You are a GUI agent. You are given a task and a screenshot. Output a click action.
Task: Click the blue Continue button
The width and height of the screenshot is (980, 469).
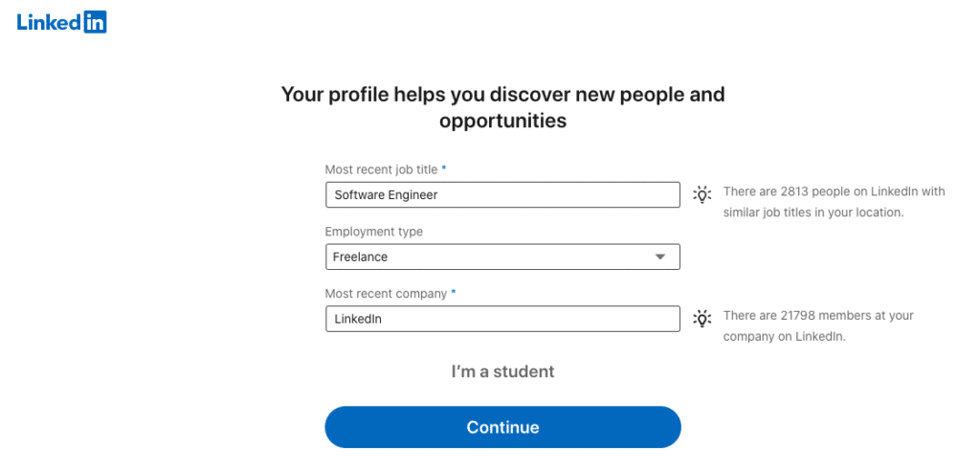pos(502,427)
